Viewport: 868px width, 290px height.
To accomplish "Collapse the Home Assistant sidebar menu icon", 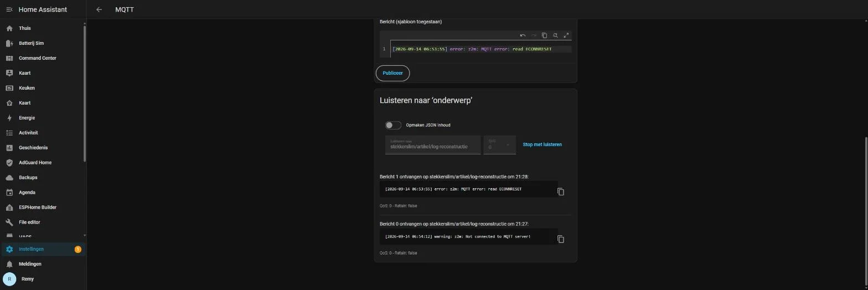I will (x=9, y=9).
